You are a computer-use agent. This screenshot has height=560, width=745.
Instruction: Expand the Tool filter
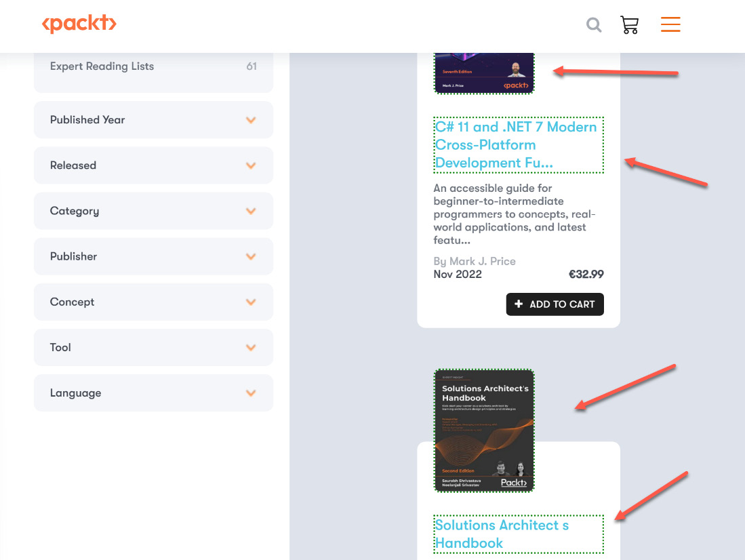point(153,348)
